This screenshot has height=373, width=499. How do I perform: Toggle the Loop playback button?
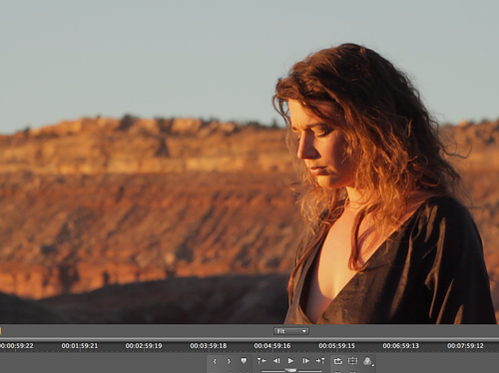pos(338,361)
